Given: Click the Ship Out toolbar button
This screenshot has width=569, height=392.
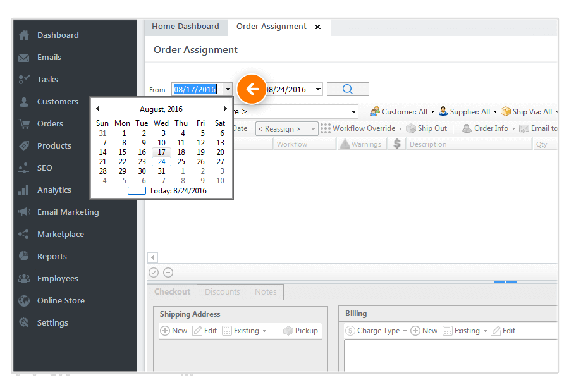Looking at the screenshot, I should click(x=427, y=128).
